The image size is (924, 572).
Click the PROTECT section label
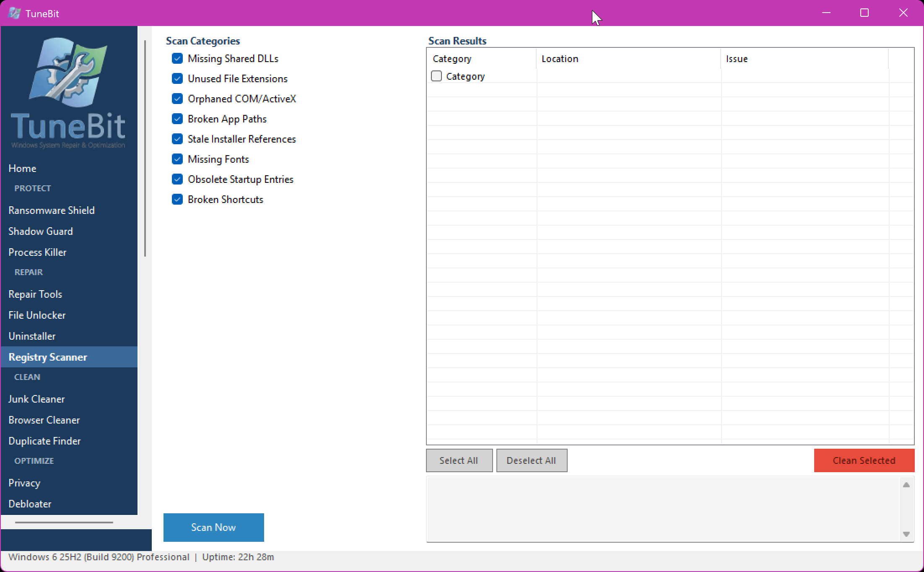point(33,188)
